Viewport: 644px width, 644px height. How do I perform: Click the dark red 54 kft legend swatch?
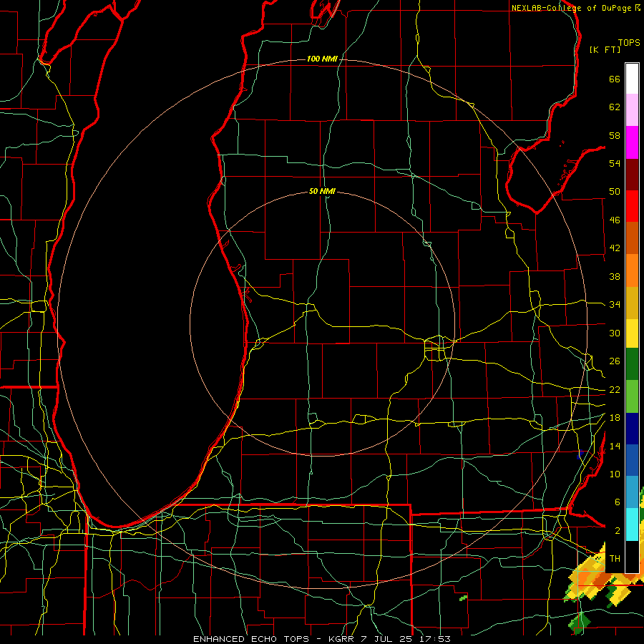pyautogui.click(x=632, y=175)
